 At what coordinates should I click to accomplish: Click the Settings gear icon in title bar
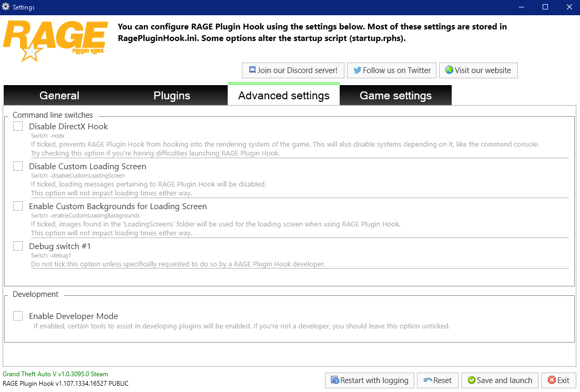coord(6,7)
